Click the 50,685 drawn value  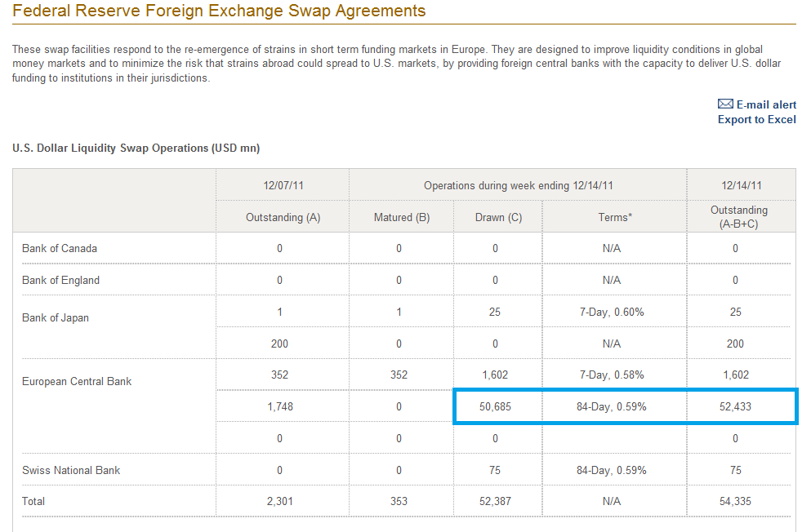[495, 407]
